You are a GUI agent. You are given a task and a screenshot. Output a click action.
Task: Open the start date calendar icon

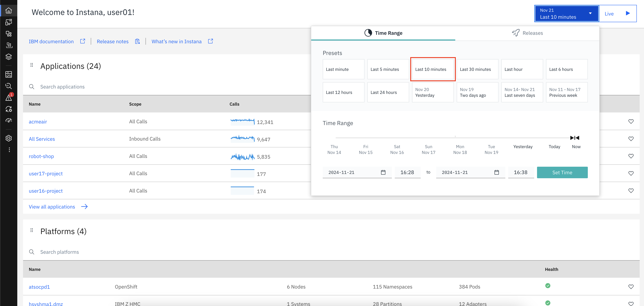(x=383, y=172)
